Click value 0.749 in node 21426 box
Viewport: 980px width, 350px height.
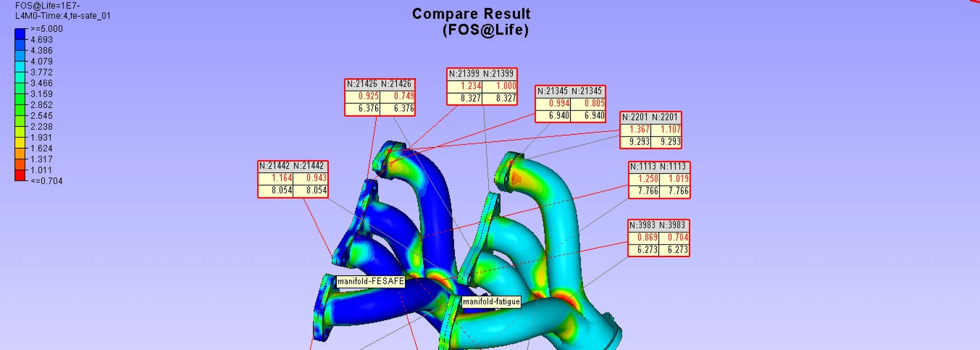click(404, 96)
